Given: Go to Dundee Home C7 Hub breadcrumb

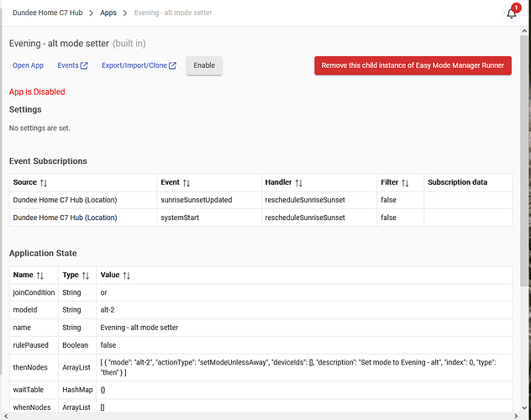Looking at the screenshot, I should pyautogui.click(x=47, y=13).
